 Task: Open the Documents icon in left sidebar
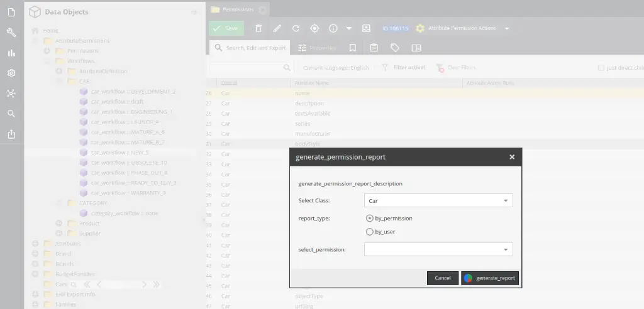pos(11,13)
